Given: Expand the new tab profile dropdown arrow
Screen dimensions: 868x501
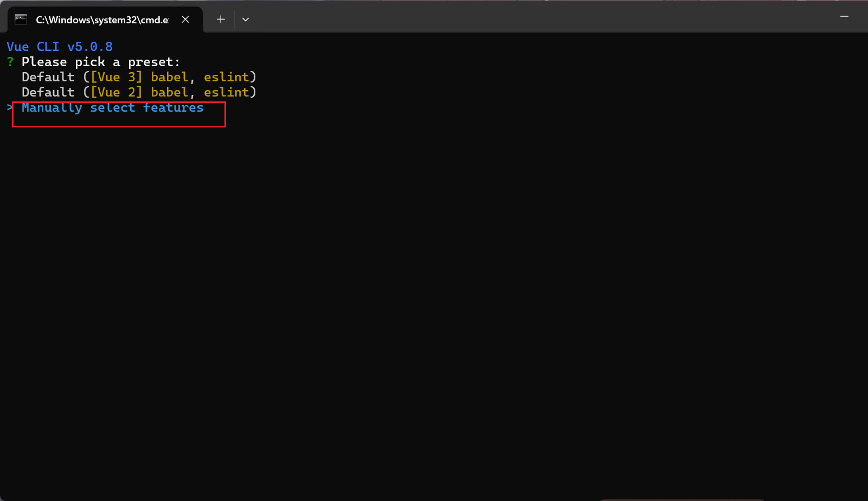Looking at the screenshot, I should coord(246,20).
